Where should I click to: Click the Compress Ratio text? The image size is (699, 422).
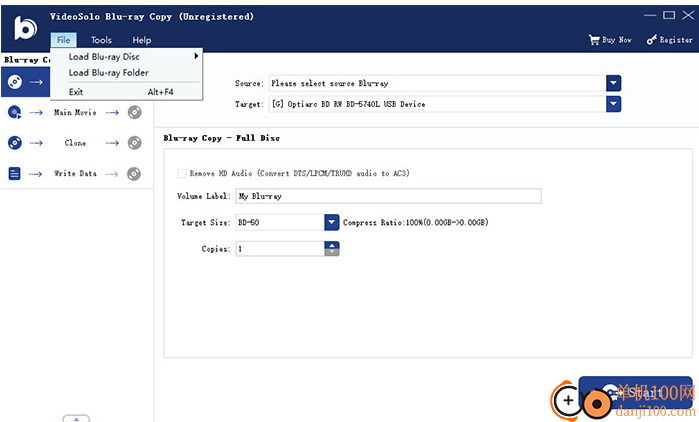click(x=415, y=222)
